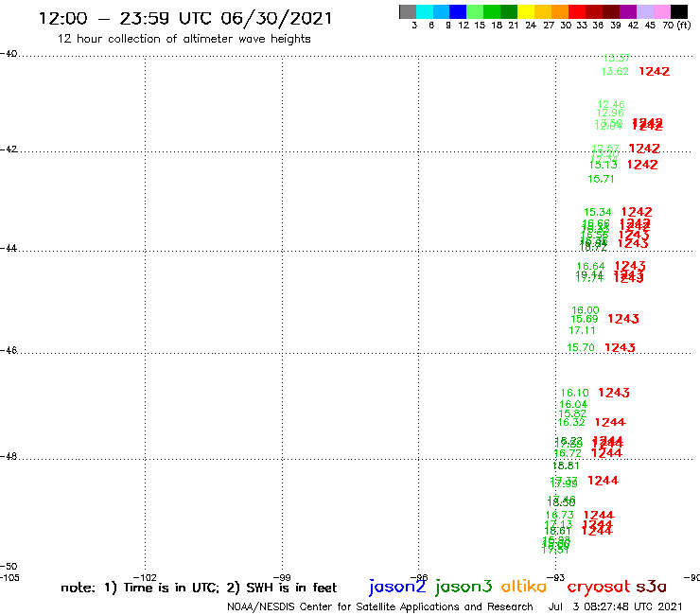Click the gray 3 ft legend swatch
700x615 pixels.
pyautogui.click(x=408, y=11)
